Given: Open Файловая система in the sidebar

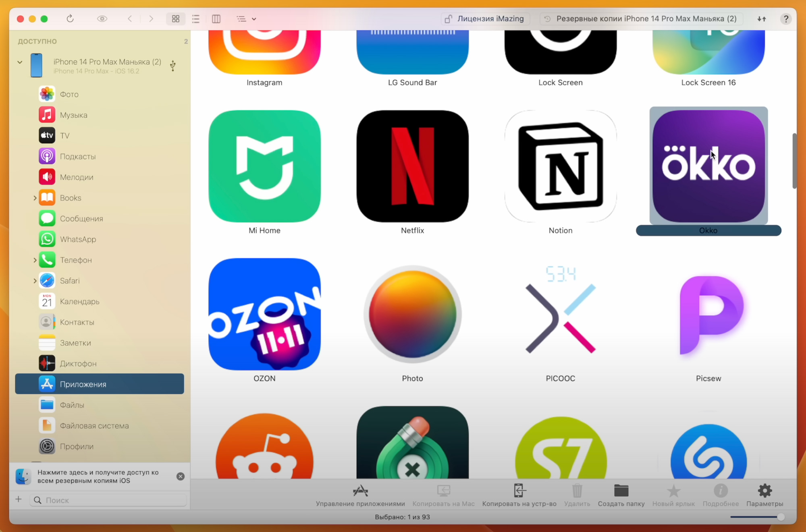Looking at the screenshot, I should point(94,426).
